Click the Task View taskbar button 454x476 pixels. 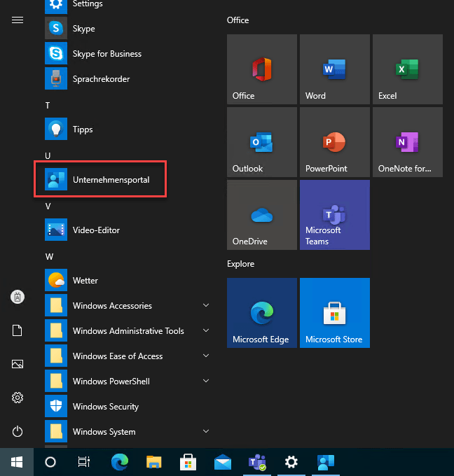point(84,462)
